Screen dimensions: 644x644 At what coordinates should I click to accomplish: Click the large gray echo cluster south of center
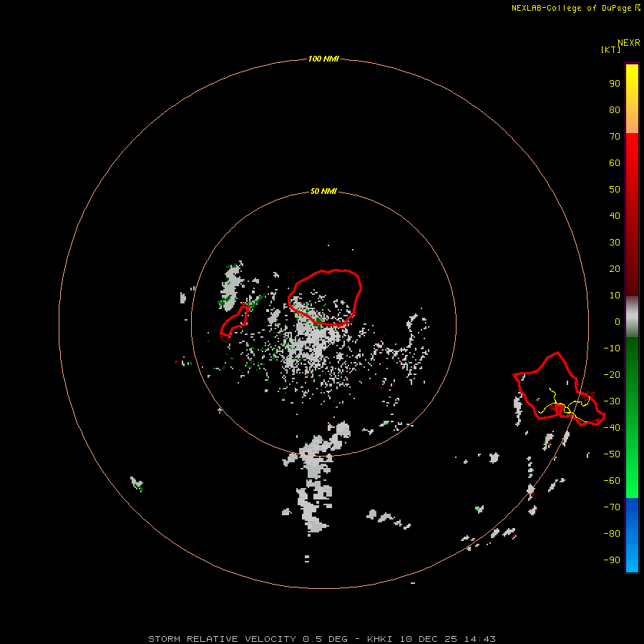[x=316, y=479]
